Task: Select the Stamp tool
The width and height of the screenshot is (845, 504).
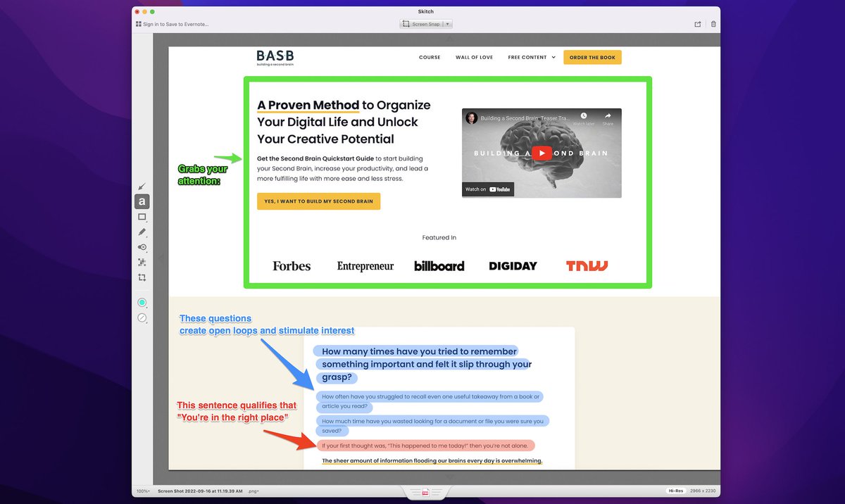Action: [142, 247]
